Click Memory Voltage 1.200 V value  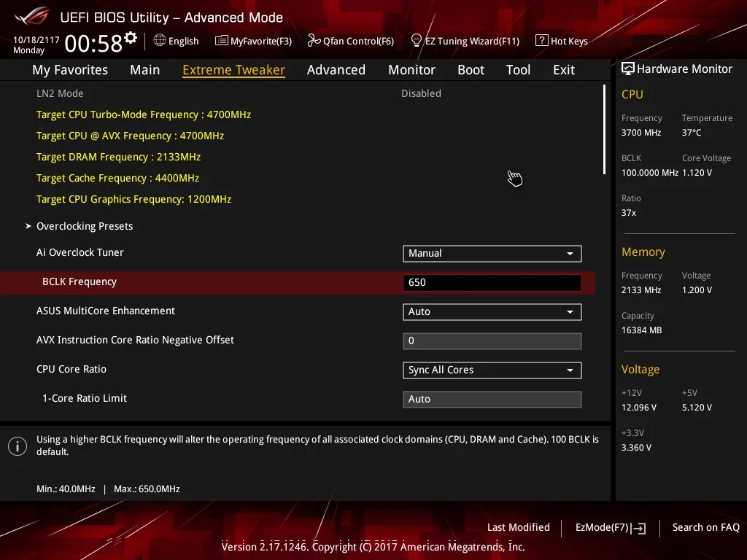[697, 290]
